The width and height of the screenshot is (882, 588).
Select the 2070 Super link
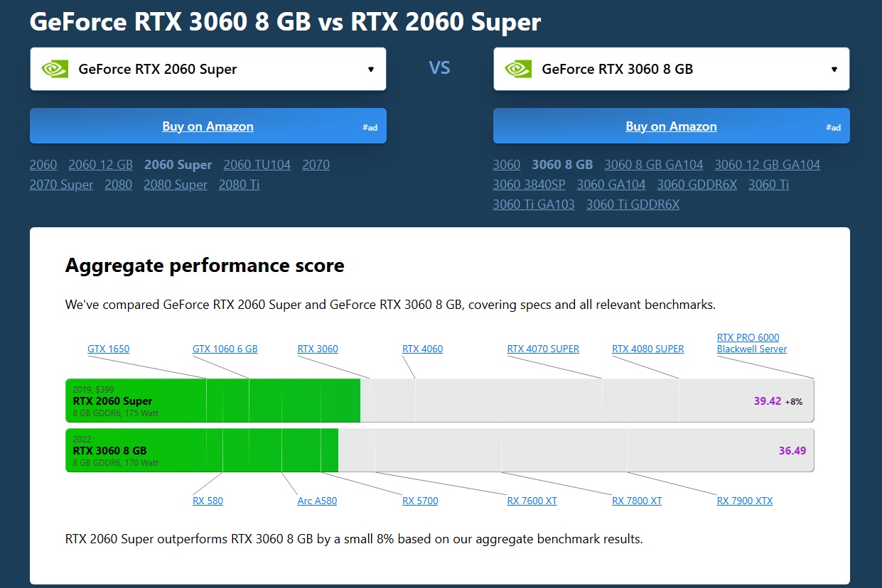pos(61,185)
